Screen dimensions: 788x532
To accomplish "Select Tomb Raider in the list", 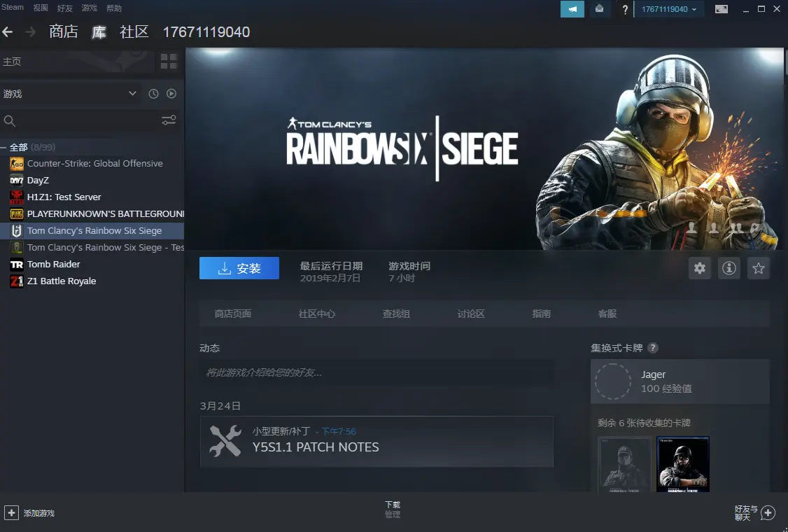I will point(92,265).
